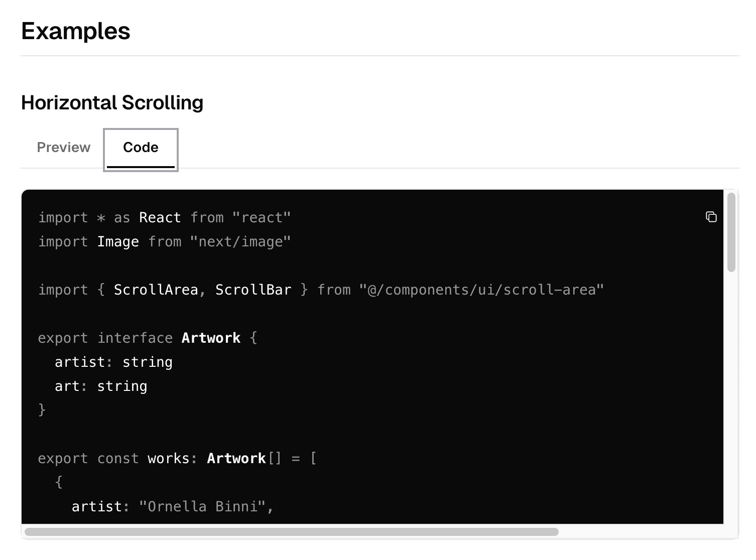Click the works constant name
The image size is (756, 560).
(x=168, y=459)
